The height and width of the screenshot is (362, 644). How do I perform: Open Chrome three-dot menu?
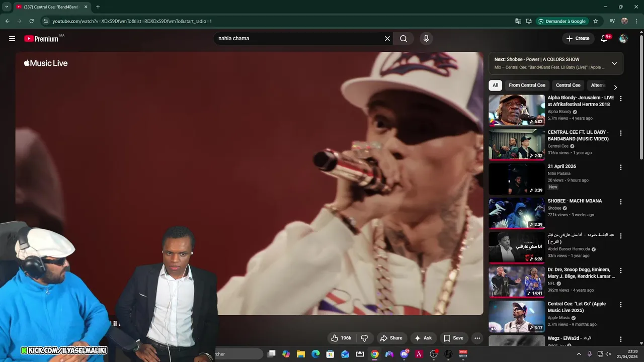click(x=636, y=21)
